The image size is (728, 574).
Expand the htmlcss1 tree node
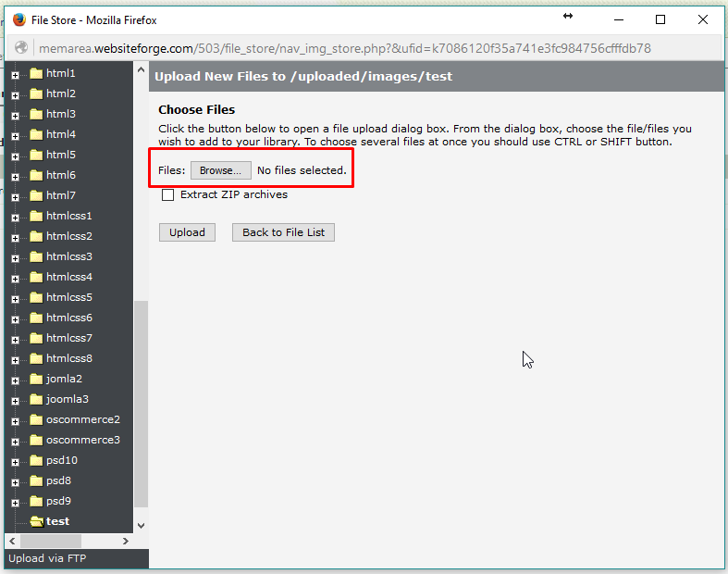(x=16, y=218)
